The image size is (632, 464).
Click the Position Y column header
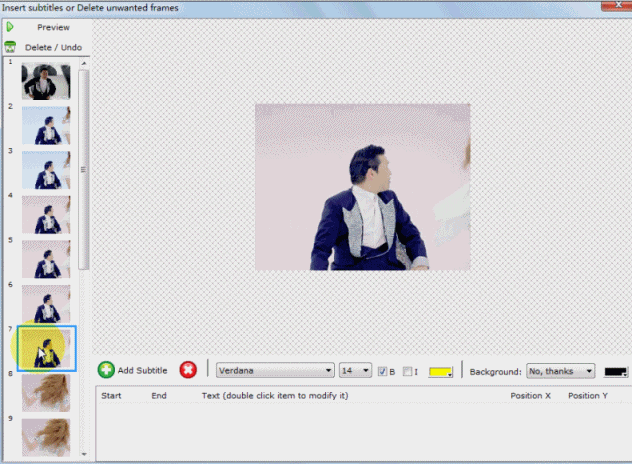(588, 395)
